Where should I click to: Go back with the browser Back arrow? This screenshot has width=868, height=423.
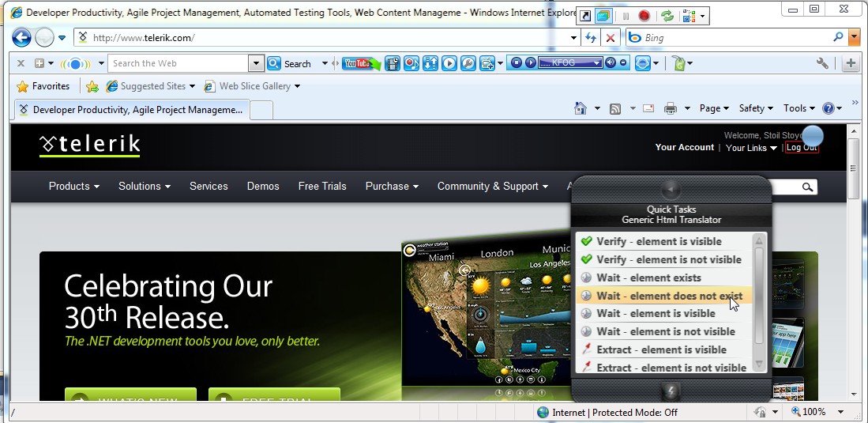pyautogui.click(x=21, y=38)
